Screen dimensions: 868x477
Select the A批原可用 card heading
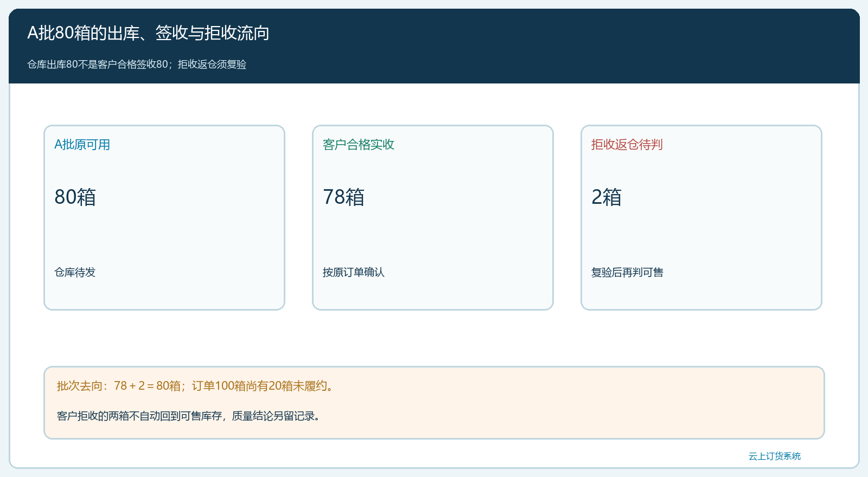point(82,145)
